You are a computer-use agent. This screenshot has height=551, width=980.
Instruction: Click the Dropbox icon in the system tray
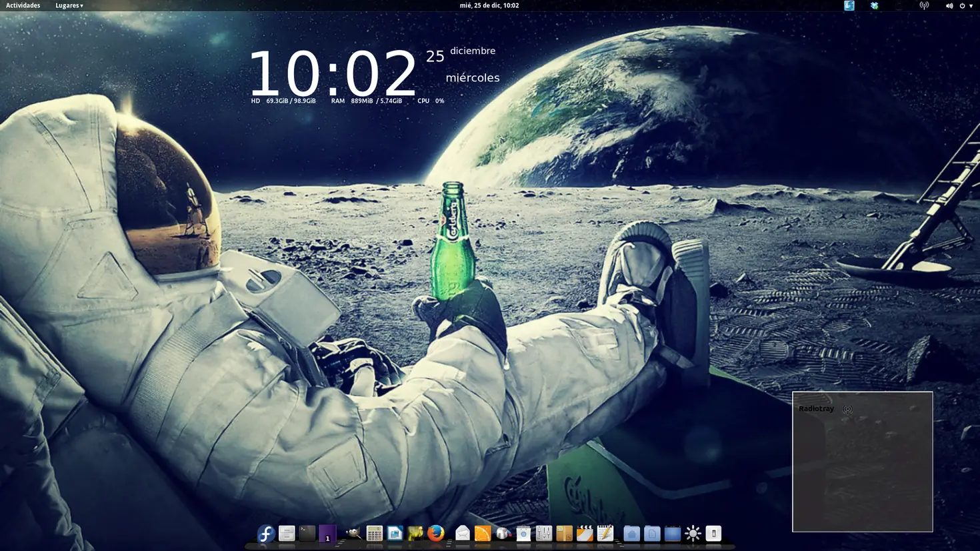pos(873,5)
